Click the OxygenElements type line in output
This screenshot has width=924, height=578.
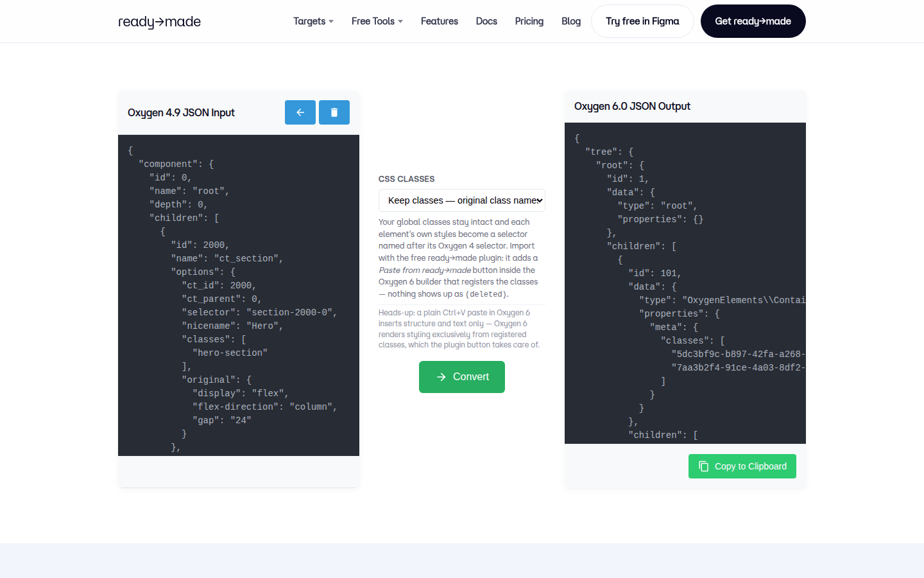pos(723,300)
